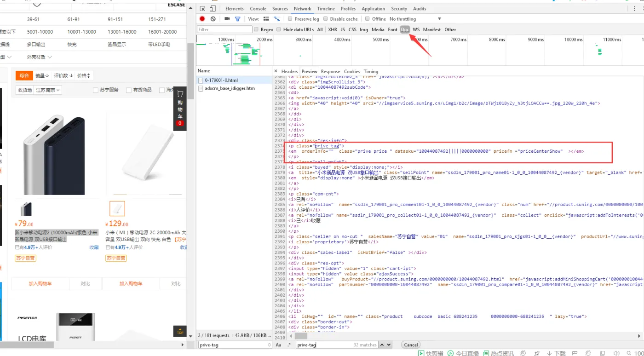Check the Regex filter checkbox

(x=256, y=29)
